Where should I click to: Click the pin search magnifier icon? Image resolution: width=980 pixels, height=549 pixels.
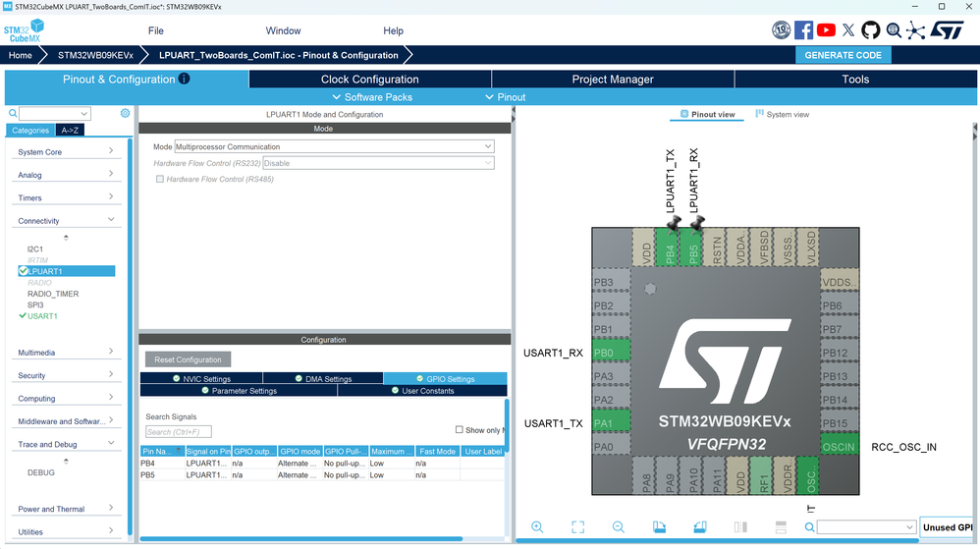pos(809,527)
